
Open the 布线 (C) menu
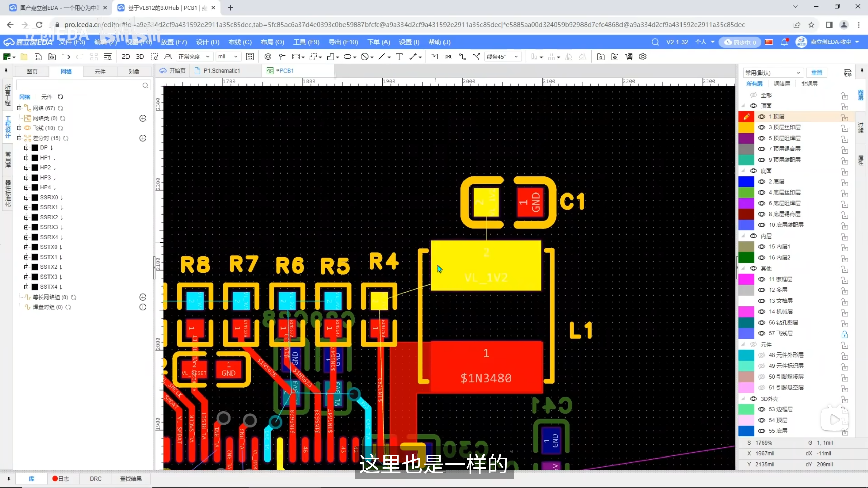(x=240, y=42)
